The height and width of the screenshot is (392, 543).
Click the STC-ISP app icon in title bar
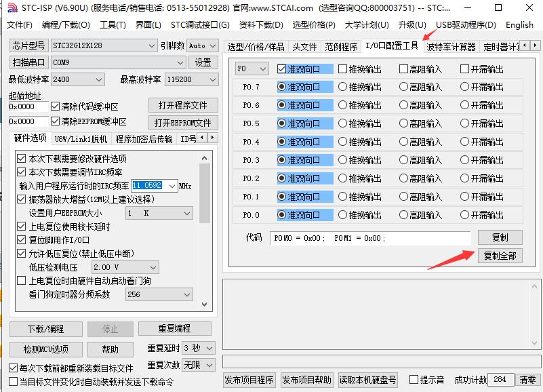coord(12,7)
